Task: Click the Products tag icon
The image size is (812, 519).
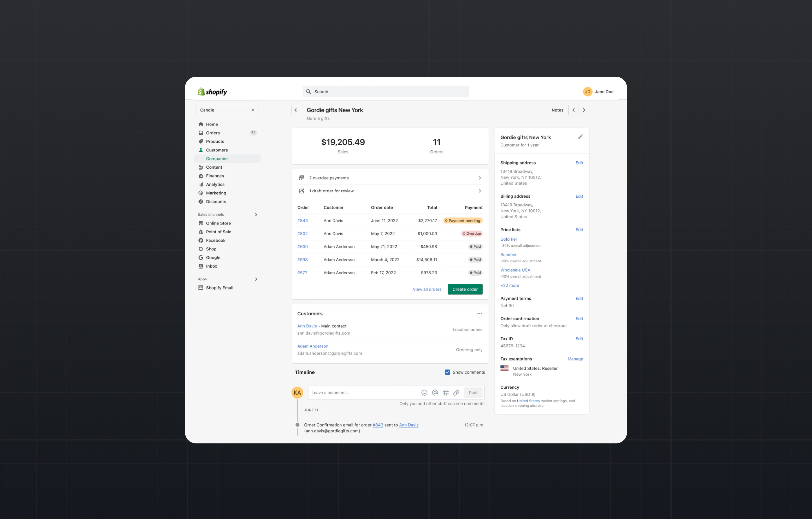Action: click(x=201, y=141)
